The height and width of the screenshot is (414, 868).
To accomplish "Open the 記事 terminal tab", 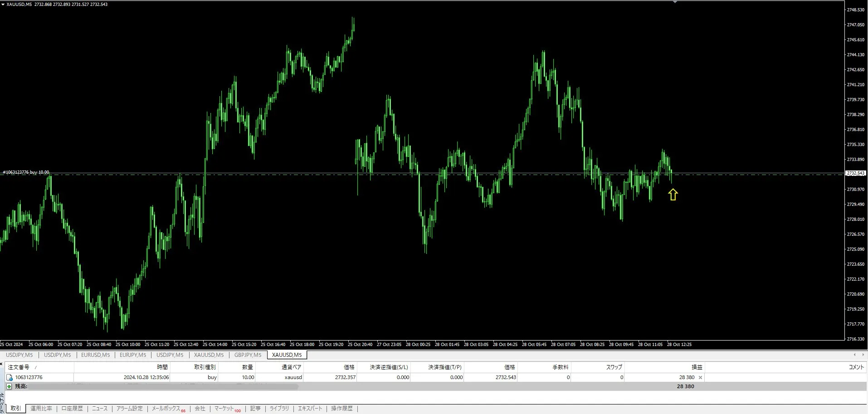I will coord(255,409).
